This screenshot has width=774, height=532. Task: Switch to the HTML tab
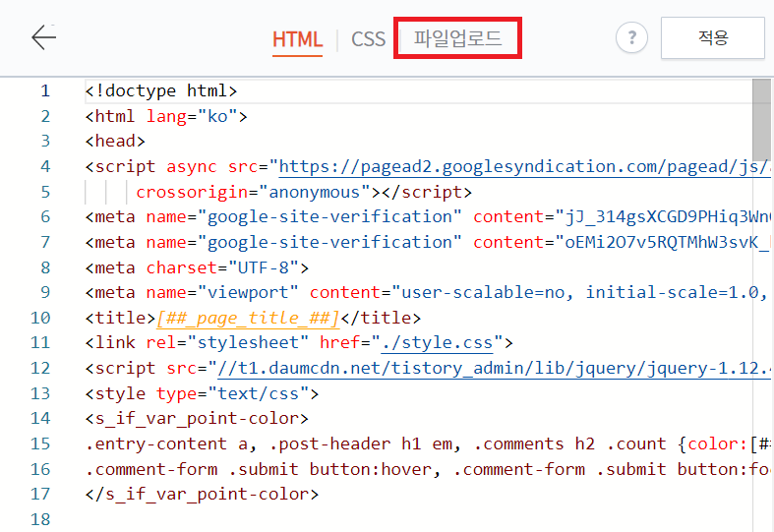297,39
